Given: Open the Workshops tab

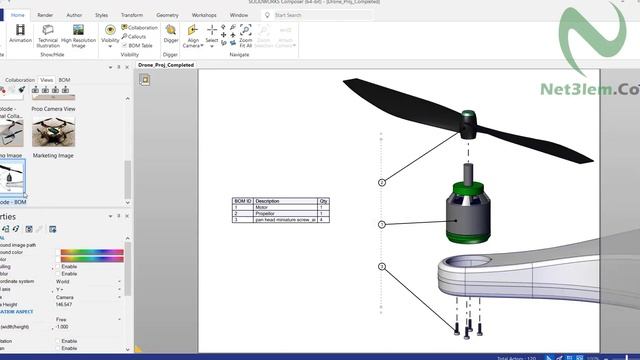Looking at the screenshot, I should point(204,15).
